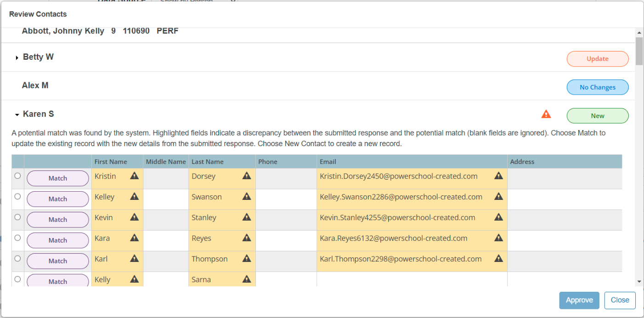Click the warning icon on Thompson last name
The width and height of the screenshot is (644, 318).
click(246, 259)
